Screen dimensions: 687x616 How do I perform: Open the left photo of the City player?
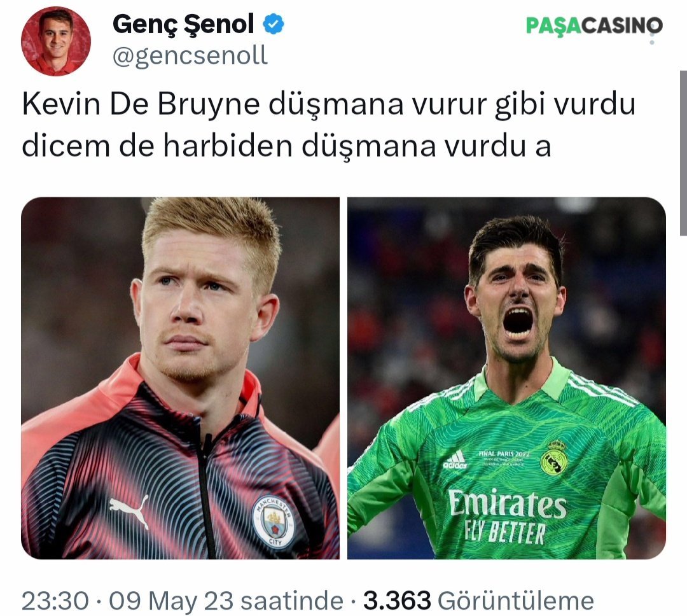[180, 378]
